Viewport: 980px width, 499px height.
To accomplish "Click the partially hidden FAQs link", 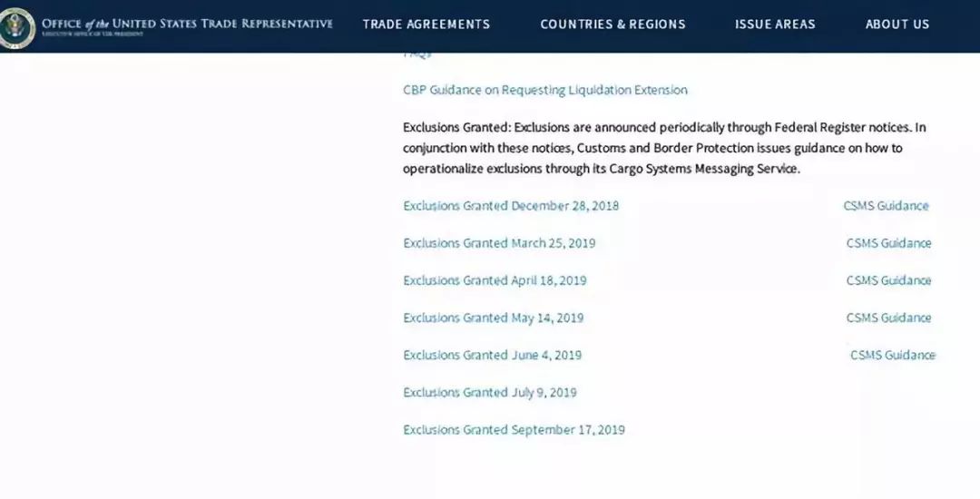I will click(x=417, y=55).
